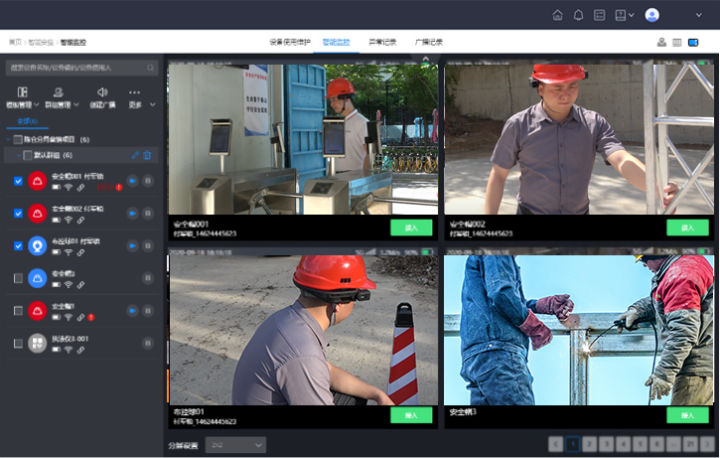The height and width of the screenshot is (458, 720).
Task: Expand the account dropdown arrow at top right
Action: [x=698, y=15]
